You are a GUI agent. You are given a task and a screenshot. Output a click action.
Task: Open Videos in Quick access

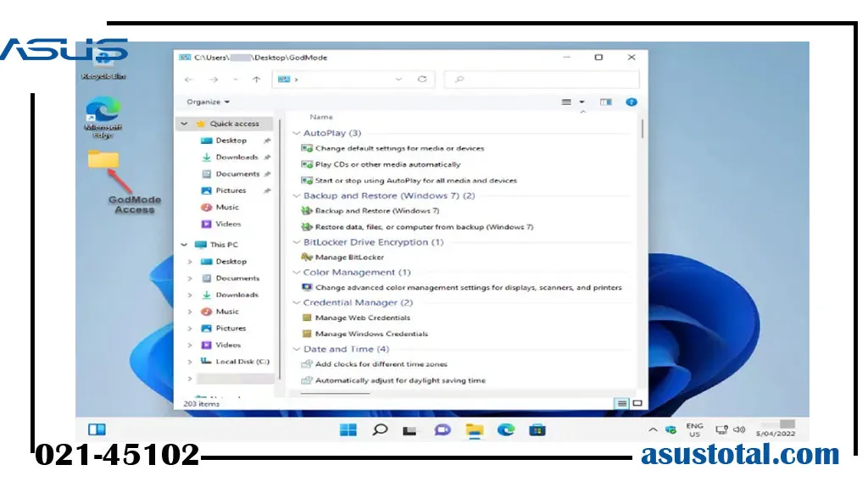click(x=228, y=224)
